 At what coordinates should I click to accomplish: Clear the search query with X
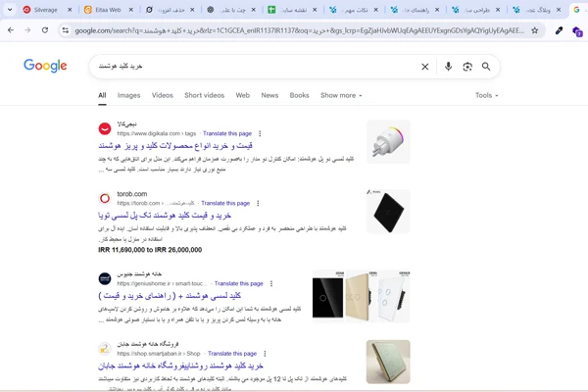tap(425, 67)
